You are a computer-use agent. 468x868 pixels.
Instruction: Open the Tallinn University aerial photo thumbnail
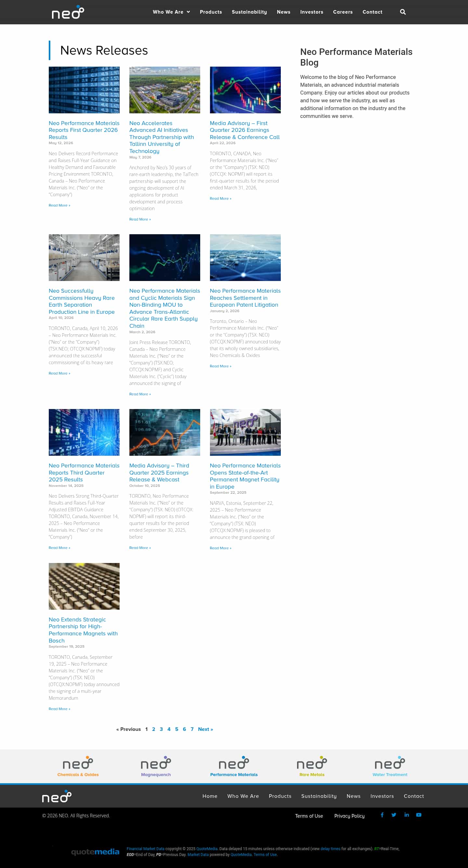(x=164, y=90)
